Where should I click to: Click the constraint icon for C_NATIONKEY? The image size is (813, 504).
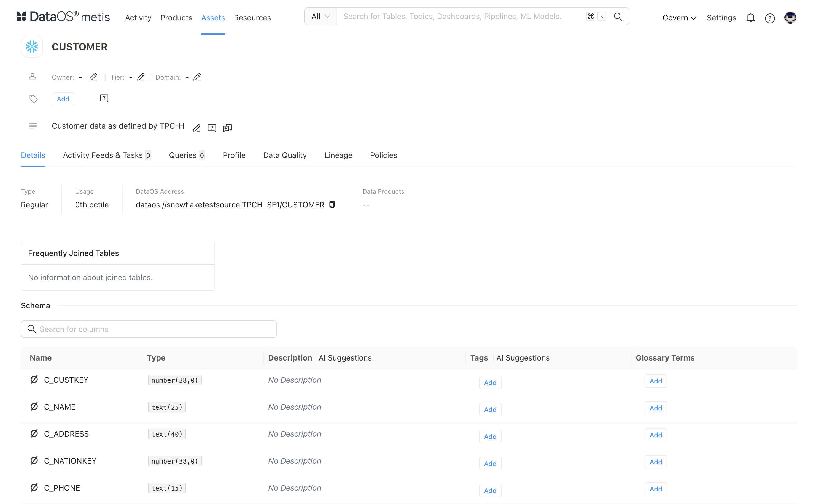(x=34, y=460)
